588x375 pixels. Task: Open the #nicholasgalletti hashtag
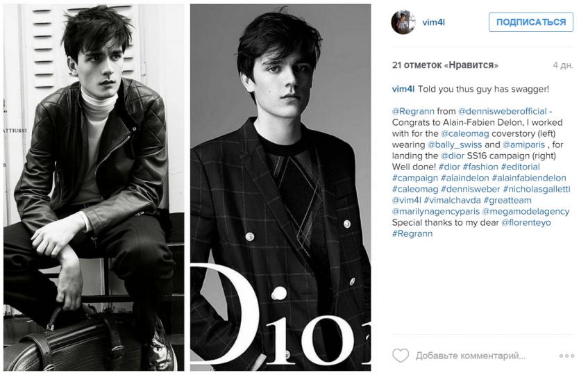tap(537, 189)
